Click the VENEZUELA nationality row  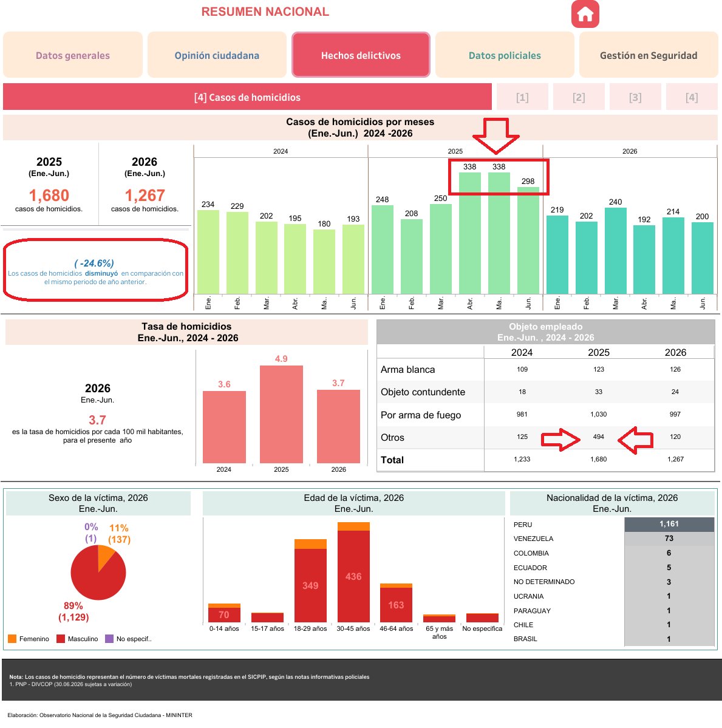613,539
